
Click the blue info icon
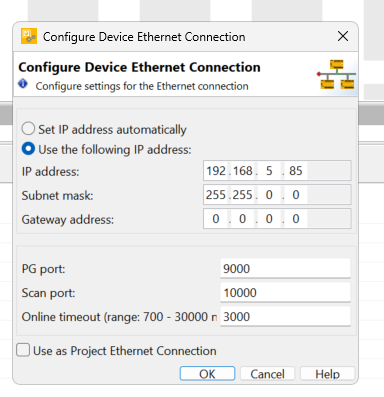(23, 84)
